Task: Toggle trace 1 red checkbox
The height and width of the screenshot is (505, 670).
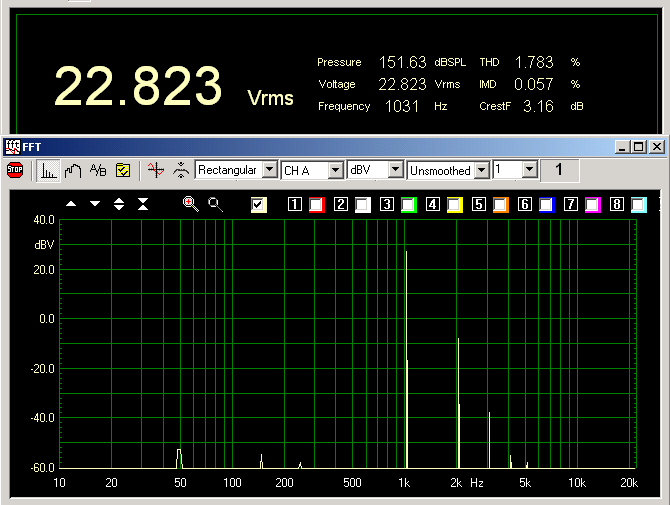Action: (x=316, y=205)
